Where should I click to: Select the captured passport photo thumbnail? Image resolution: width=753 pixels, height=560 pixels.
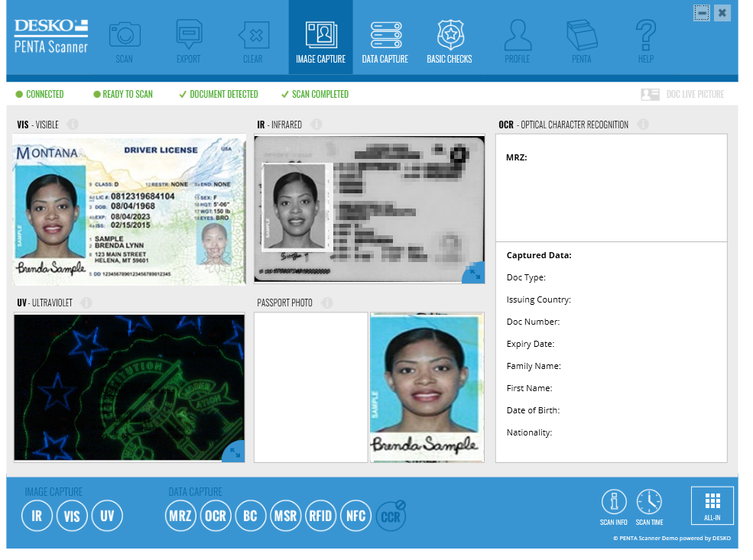(426, 387)
